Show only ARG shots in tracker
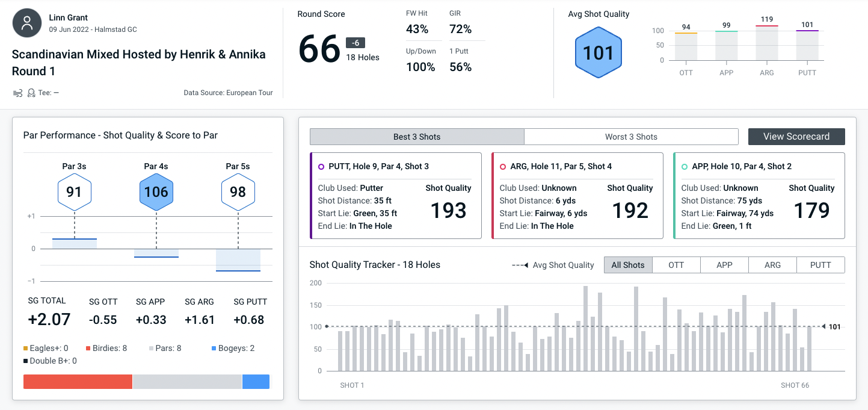 [x=772, y=265]
